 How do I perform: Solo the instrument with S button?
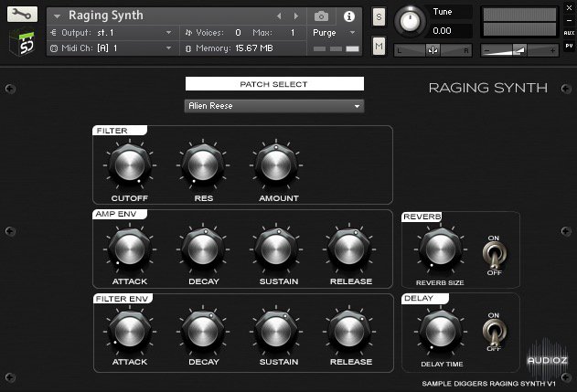tap(379, 17)
